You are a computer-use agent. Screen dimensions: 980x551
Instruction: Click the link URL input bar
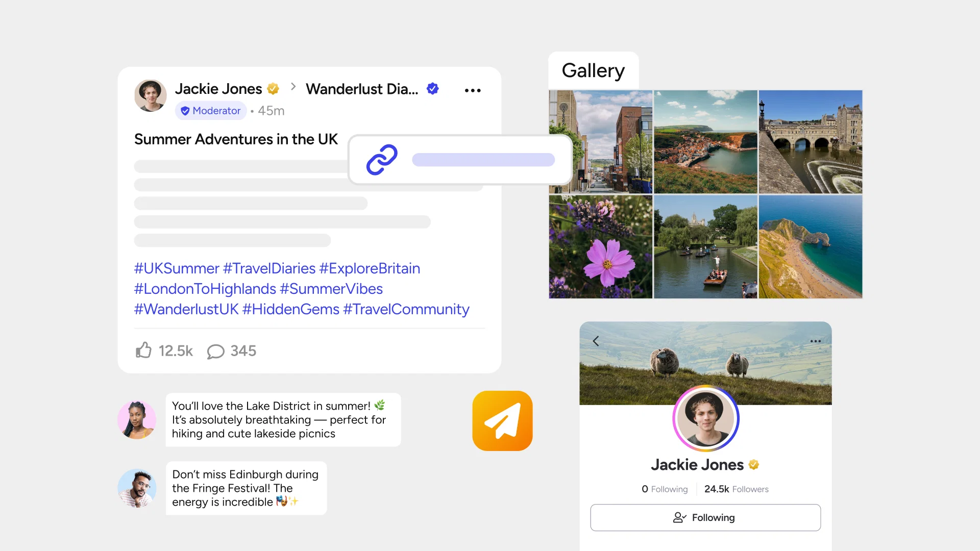483,160
